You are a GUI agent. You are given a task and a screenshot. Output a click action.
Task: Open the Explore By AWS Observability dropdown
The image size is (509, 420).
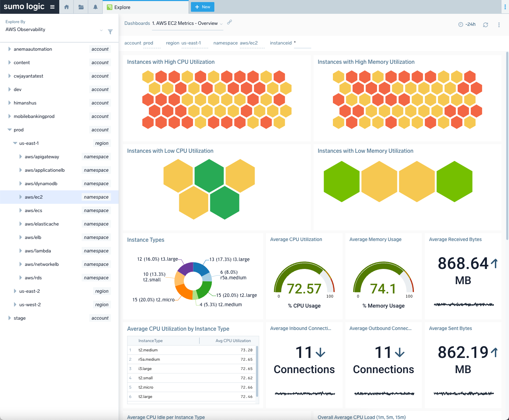[x=54, y=30]
